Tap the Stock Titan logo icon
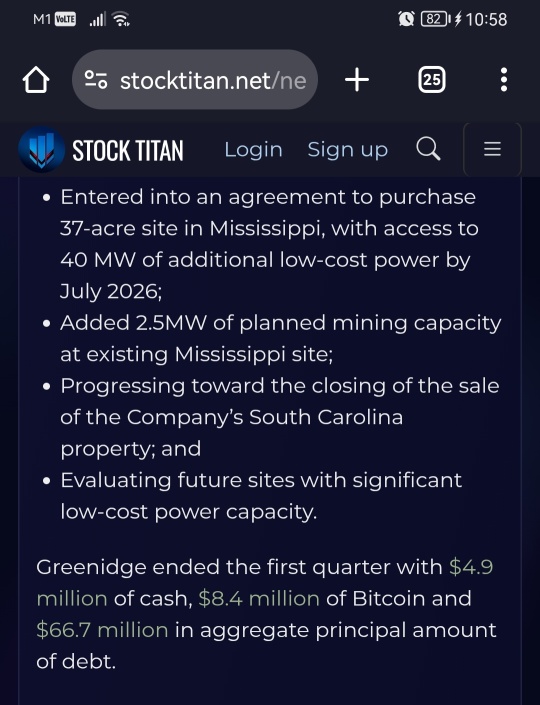This screenshot has height=705, width=540. [42, 150]
